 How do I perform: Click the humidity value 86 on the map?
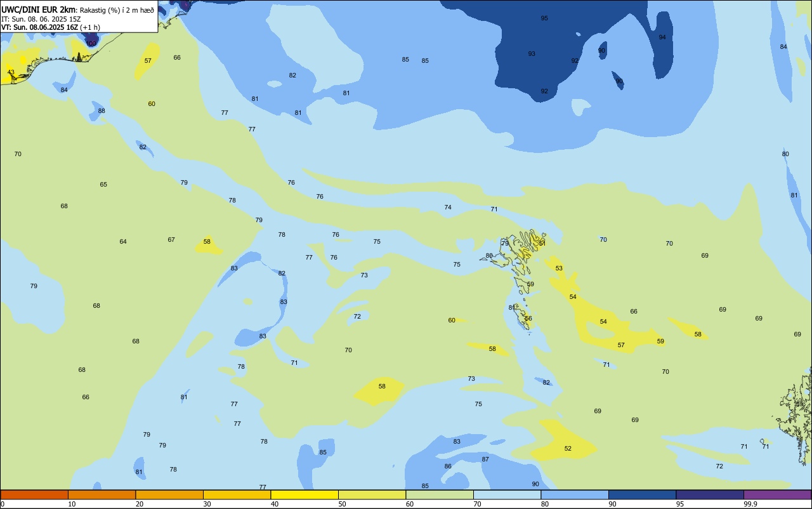(x=448, y=466)
